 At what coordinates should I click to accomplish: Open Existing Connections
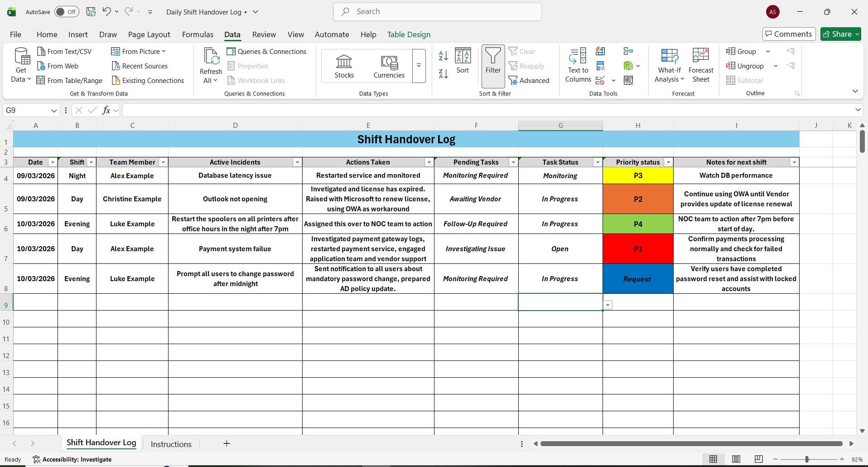coord(148,81)
